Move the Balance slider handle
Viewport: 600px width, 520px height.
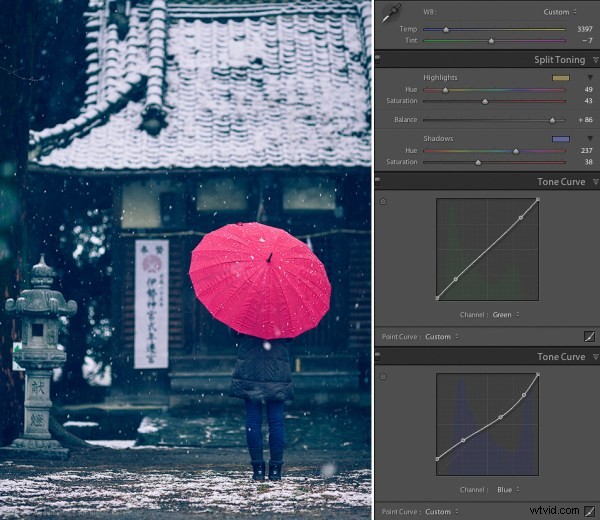coord(552,121)
